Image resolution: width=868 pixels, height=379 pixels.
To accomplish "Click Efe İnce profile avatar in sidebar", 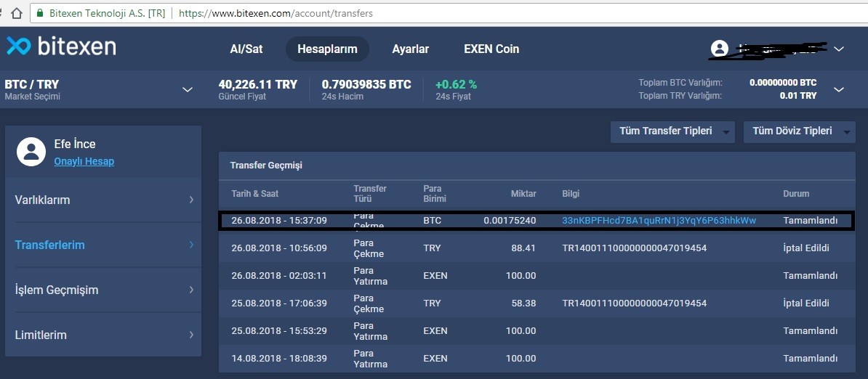I will pyautogui.click(x=31, y=150).
